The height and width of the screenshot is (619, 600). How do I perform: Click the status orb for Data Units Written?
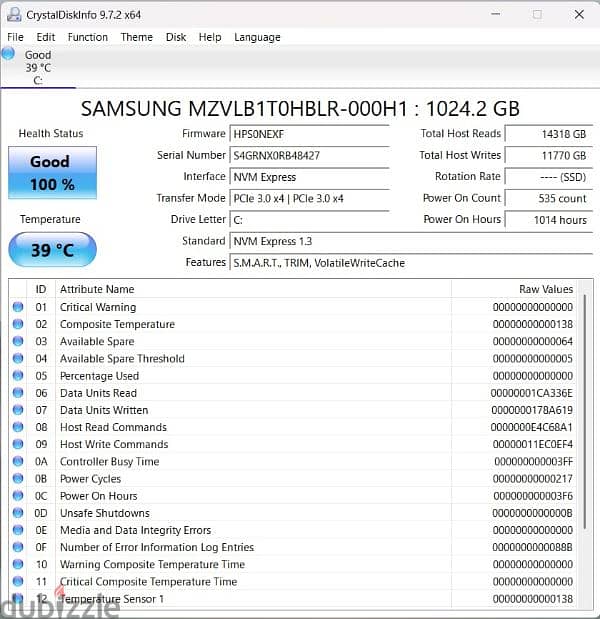pos(18,410)
